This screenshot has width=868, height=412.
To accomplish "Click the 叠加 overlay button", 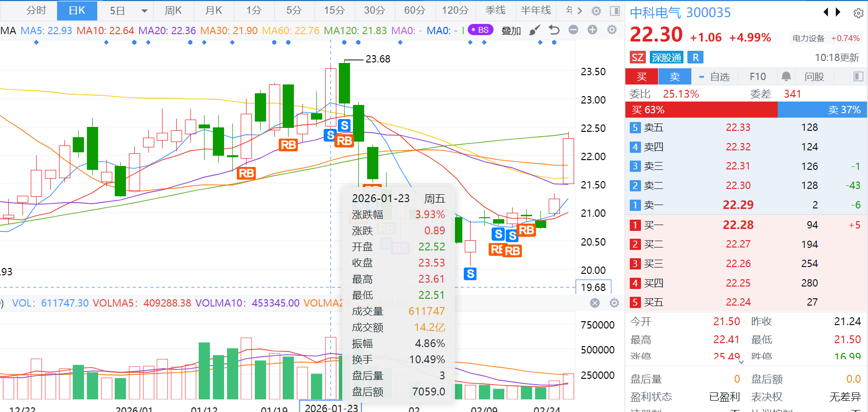I will coord(511,30).
